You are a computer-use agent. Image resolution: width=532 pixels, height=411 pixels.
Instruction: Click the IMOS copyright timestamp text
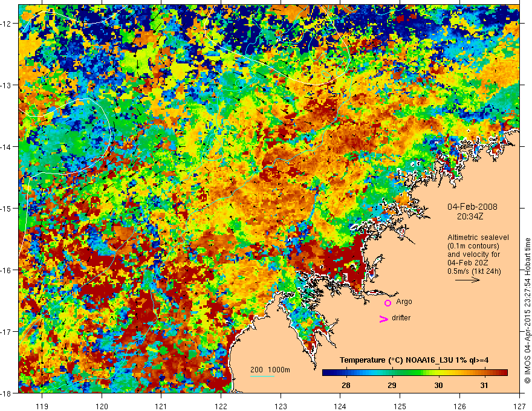click(527, 310)
